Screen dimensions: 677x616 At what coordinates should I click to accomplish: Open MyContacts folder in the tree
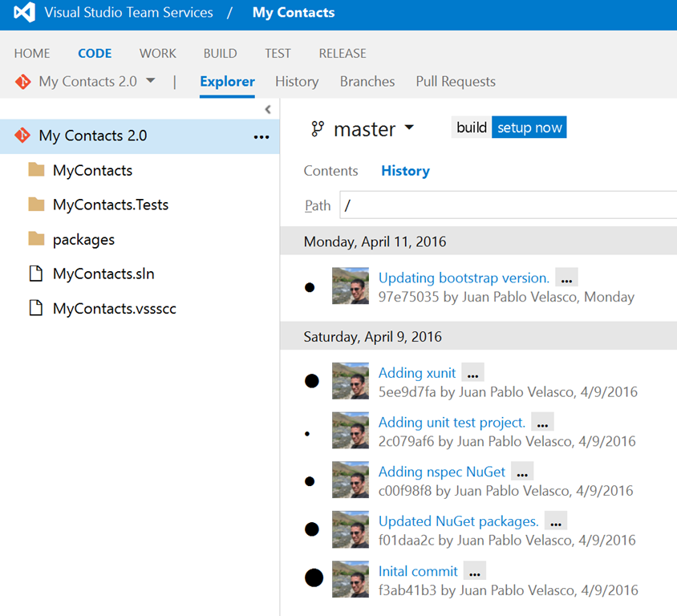pyautogui.click(x=92, y=171)
